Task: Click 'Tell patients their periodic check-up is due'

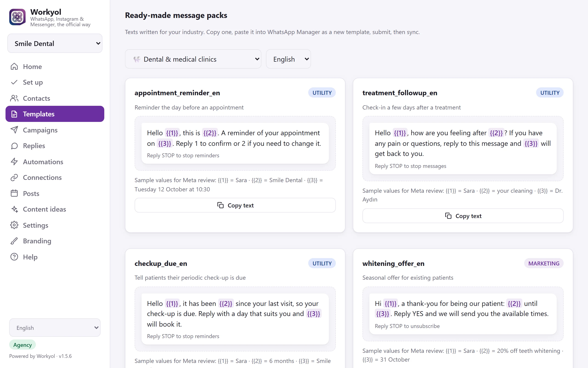Action: [x=190, y=278]
